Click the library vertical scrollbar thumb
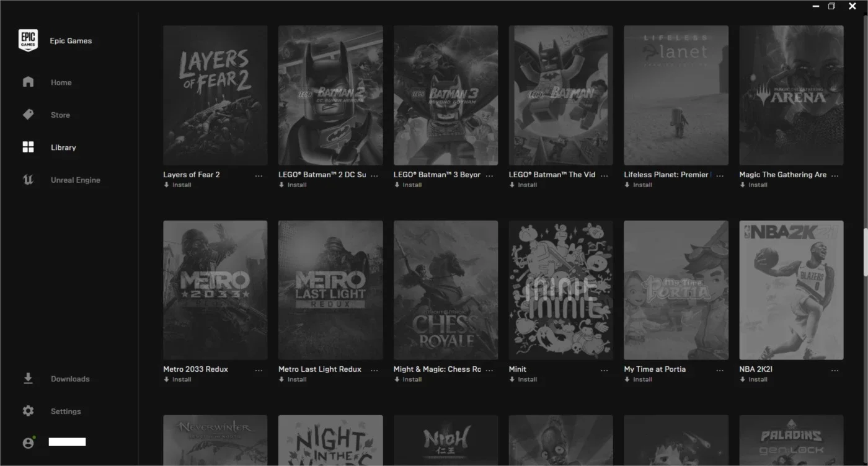 pyautogui.click(x=866, y=252)
